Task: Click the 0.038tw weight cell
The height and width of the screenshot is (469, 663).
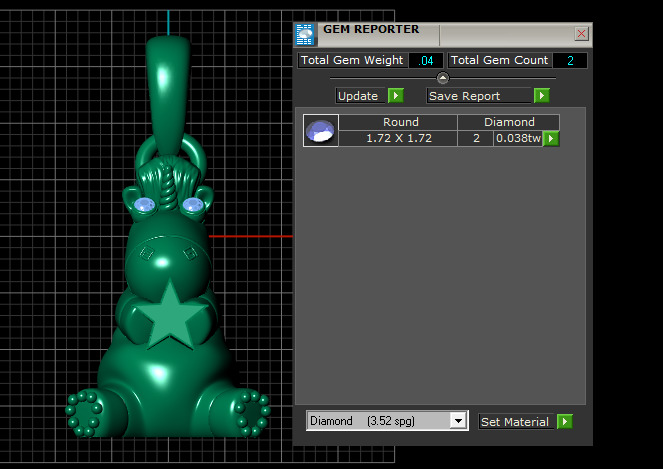Action: [518, 138]
